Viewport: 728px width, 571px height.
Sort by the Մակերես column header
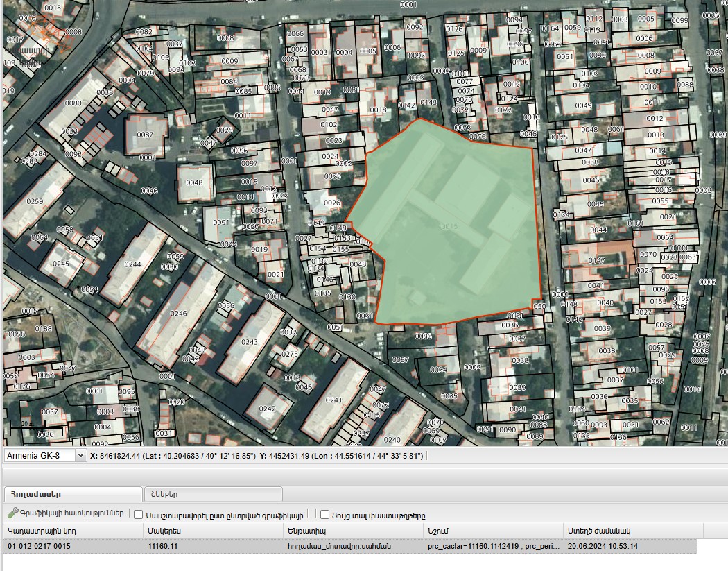point(213,531)
